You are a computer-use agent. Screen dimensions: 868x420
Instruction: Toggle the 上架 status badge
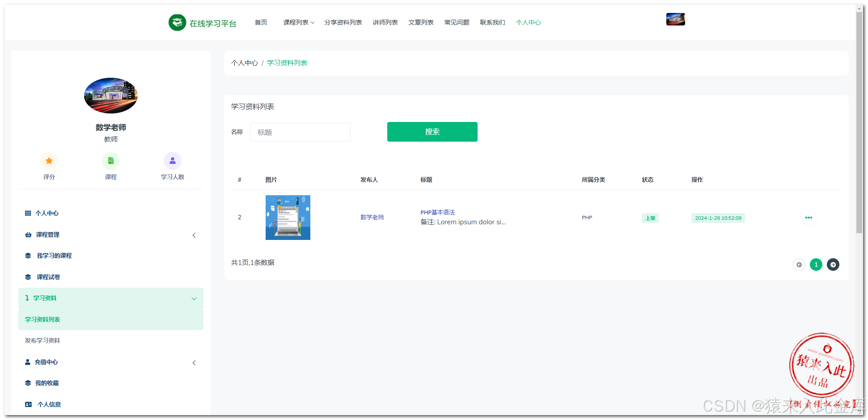tap(650, 218)
